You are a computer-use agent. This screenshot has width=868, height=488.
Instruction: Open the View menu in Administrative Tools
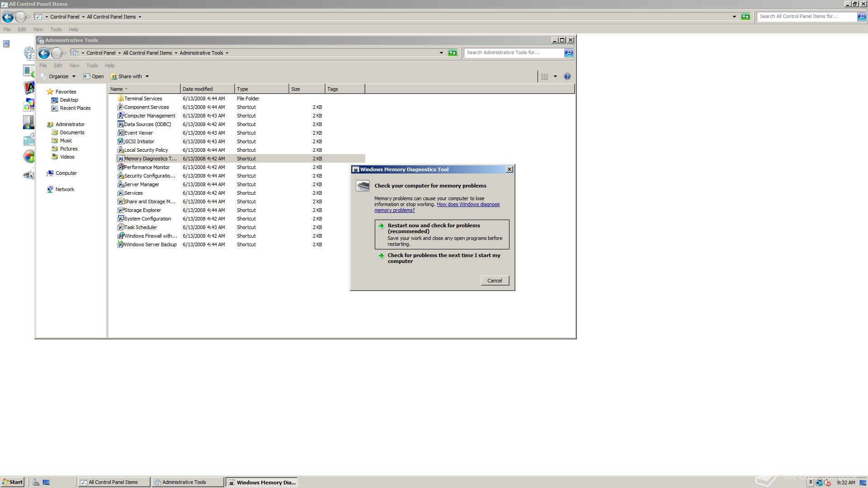[x=74, y=66]
